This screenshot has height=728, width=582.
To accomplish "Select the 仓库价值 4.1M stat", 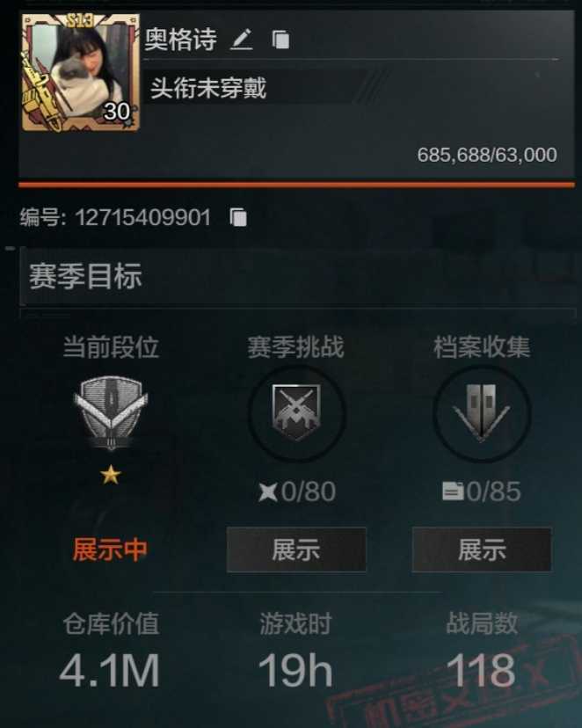I will (x=111, y=650).
